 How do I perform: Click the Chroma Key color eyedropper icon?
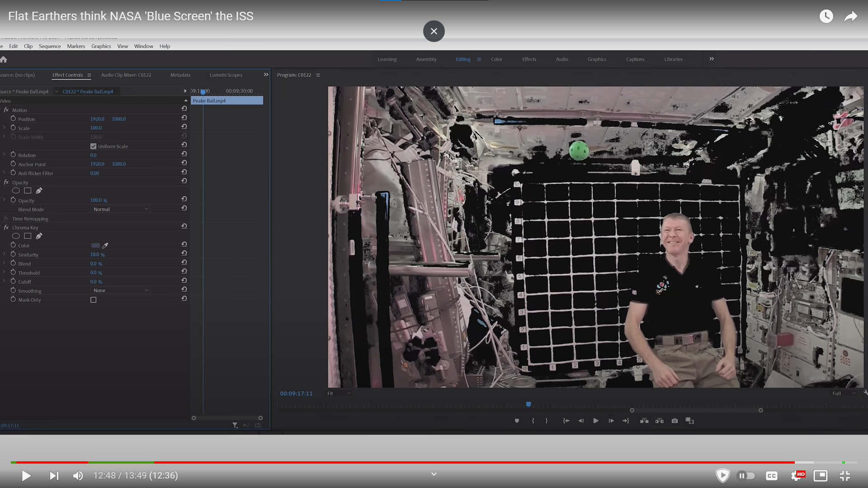point(105,246)
